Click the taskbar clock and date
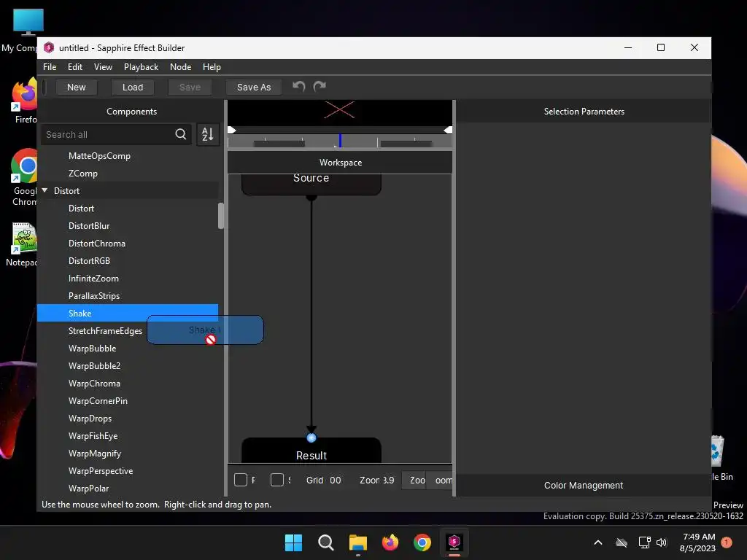This screenshot has width=747, height=560. (x=698, y=542)
